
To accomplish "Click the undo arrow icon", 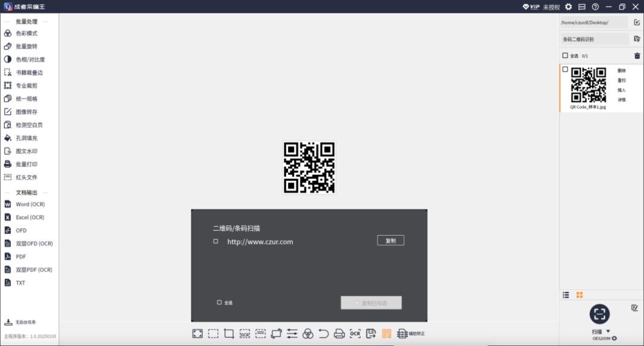I will (324, 333).
